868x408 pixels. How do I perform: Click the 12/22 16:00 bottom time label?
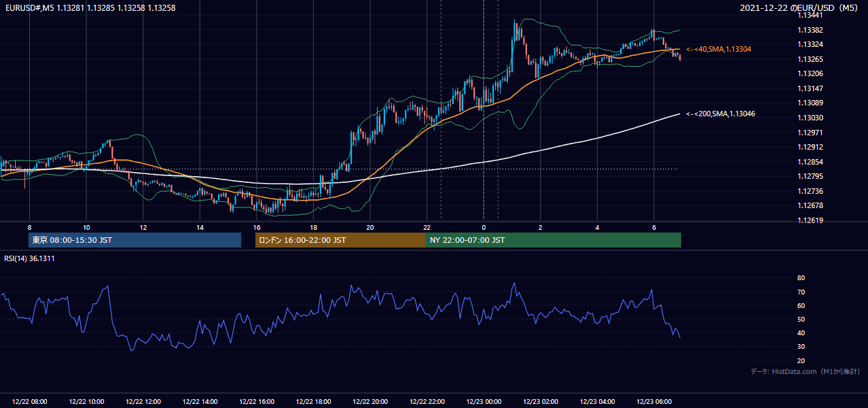[x=257, y=402]
